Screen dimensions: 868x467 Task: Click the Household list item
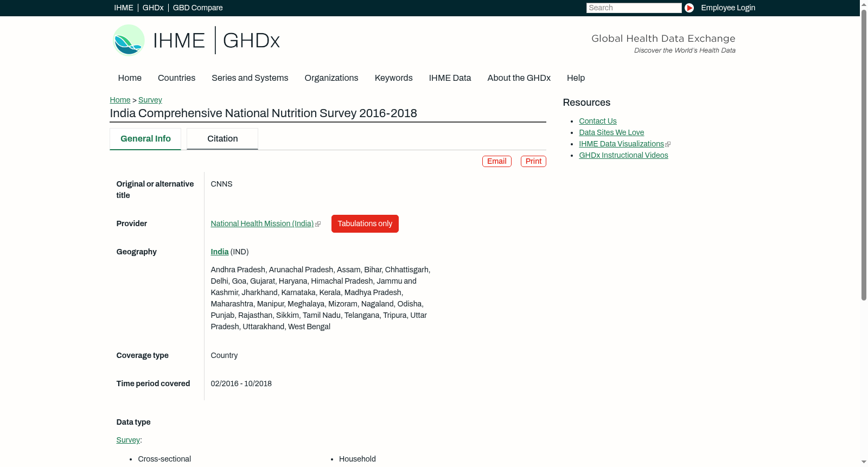click(x=358, y=459)
